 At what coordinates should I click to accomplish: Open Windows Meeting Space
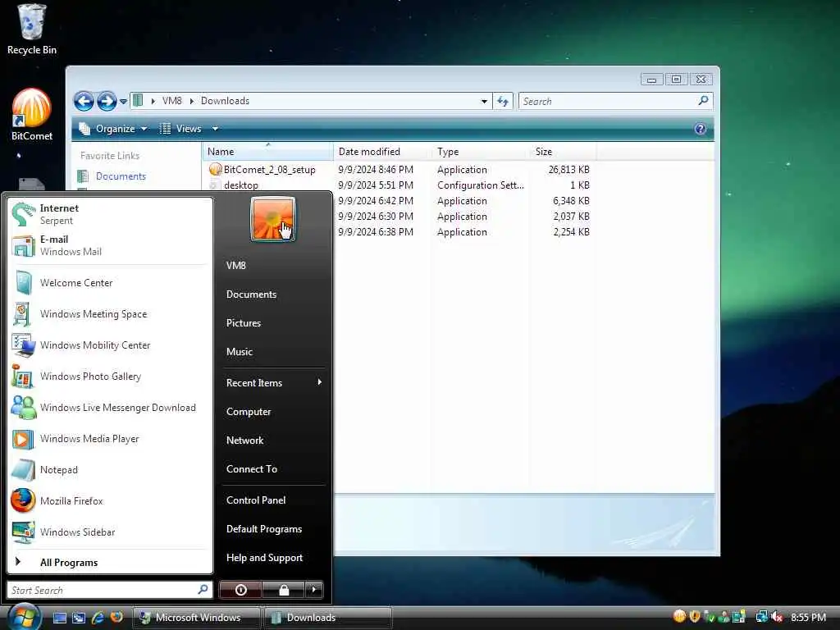[110, 314]
